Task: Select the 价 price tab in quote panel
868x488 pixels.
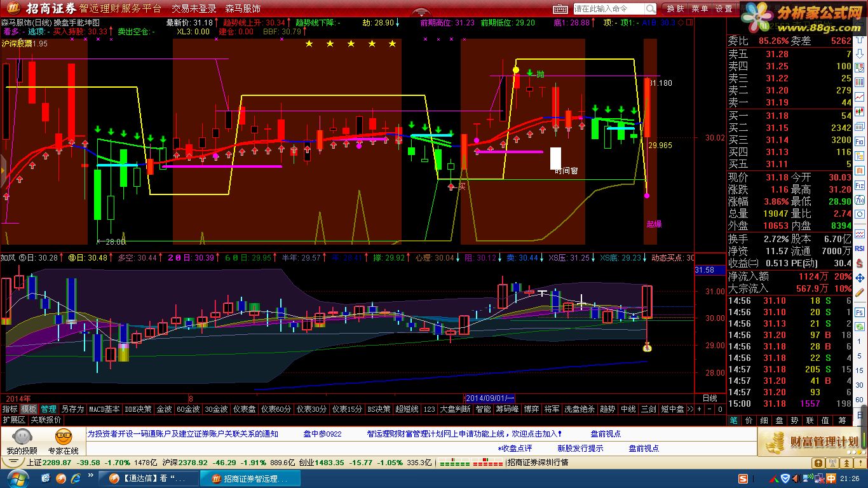Action: point(750,420)
